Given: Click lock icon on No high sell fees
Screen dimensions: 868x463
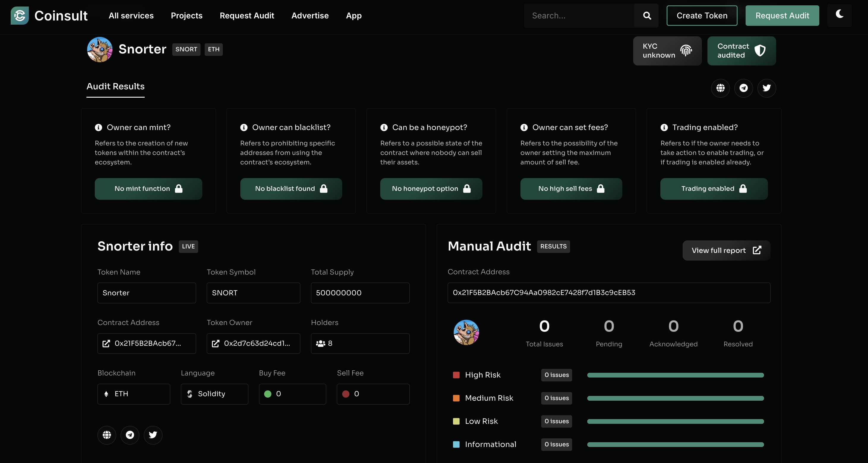Looking at the screenshot, I should [600, 188].
